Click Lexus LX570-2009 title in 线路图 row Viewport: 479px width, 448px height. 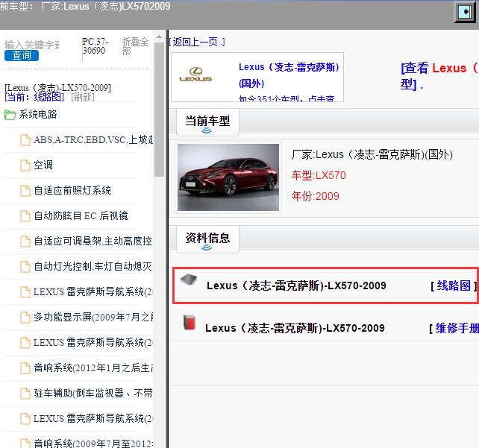pyautogui.click(x=296, y=285)
